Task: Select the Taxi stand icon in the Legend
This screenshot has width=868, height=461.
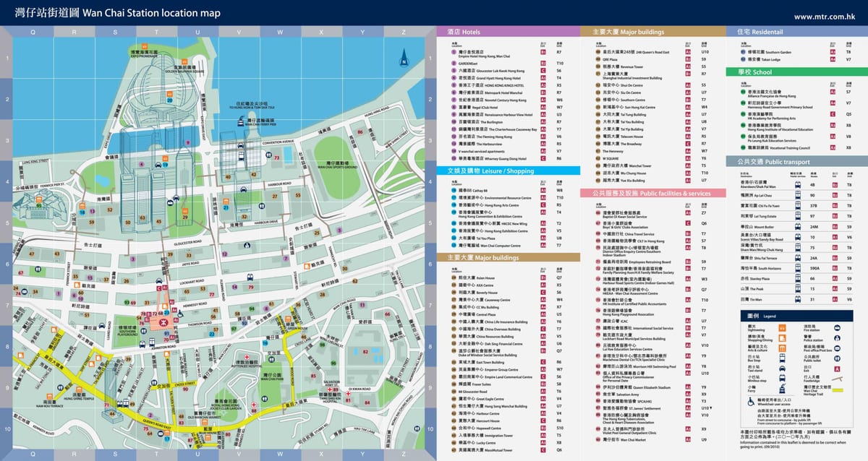Action: [x=782, y=369]
